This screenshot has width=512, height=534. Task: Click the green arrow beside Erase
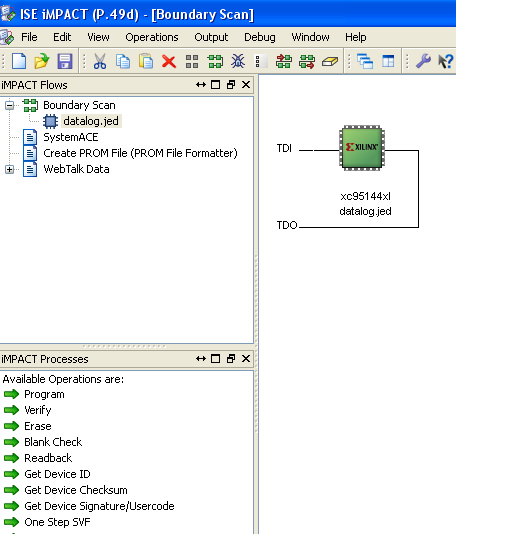(x=11, y=426)
